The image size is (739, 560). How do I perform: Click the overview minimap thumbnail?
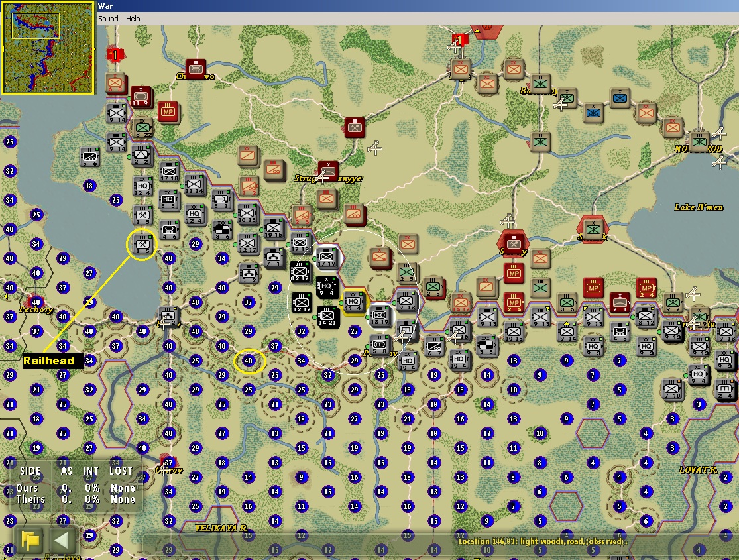(x=48, y=48)
